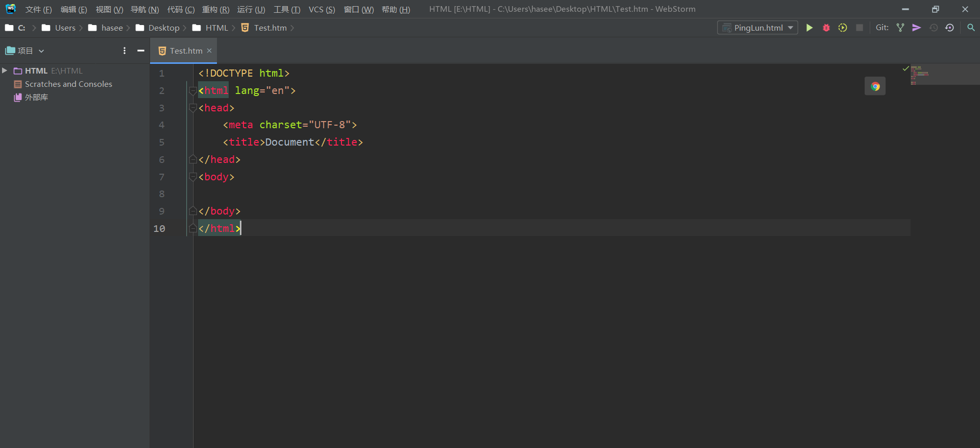Place cursor in DOCTYPE html line
This screenshot has width=980, height=448.
244,73
